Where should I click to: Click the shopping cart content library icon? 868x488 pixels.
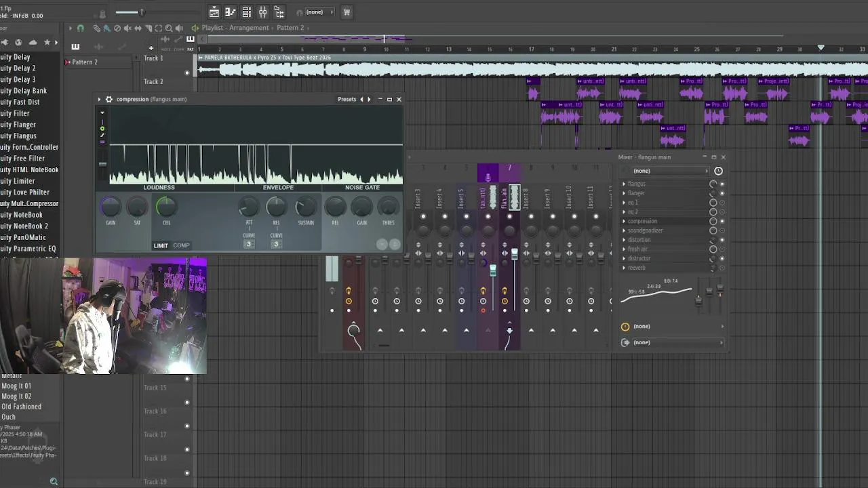tap(347, 12)
